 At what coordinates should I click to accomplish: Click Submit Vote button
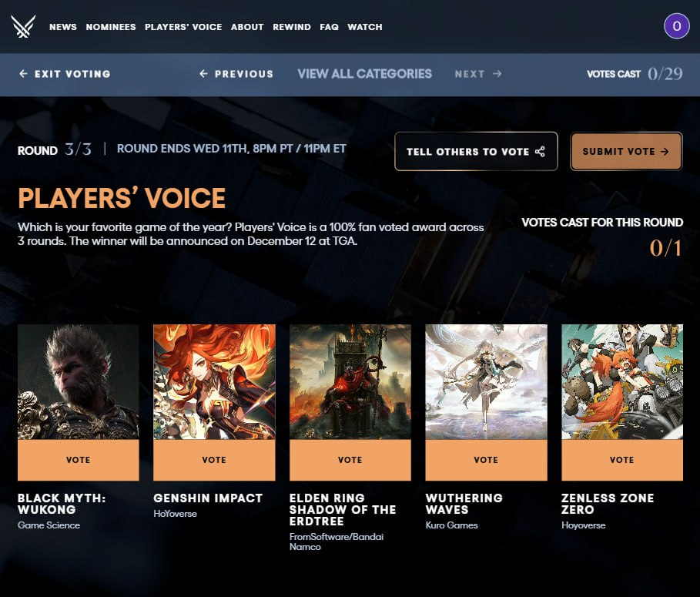(x=626, y=152)
